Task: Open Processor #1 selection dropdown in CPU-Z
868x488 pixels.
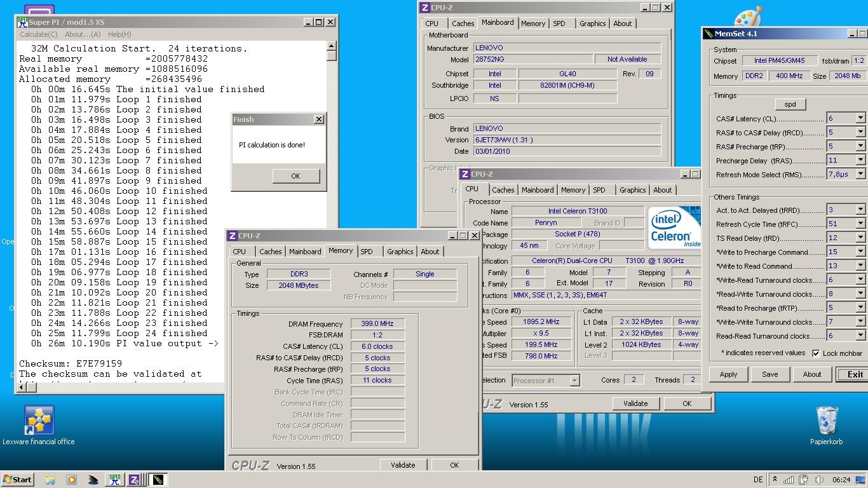Action: pyautogui.click(x=574, y=381)
